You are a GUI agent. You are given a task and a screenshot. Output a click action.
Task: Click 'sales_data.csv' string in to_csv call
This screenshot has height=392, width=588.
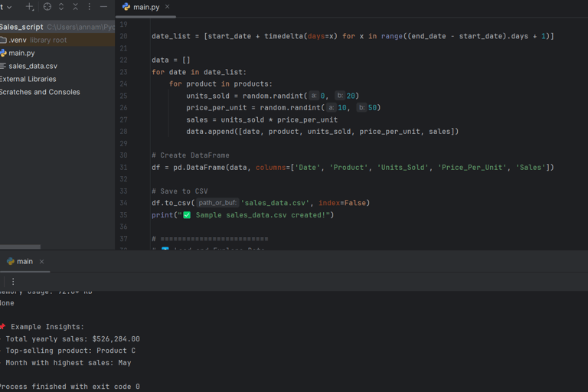tap(275, 203)
